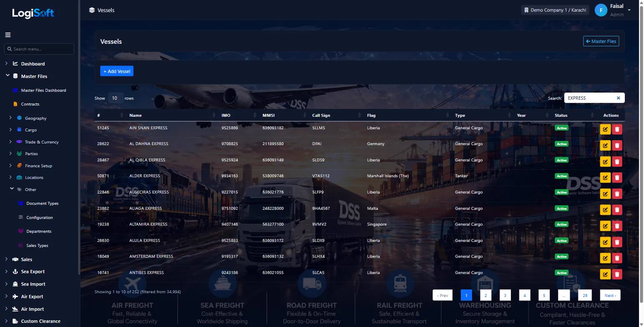
Task: Click the rows-per-page number field
Action: tap(115, 98)
